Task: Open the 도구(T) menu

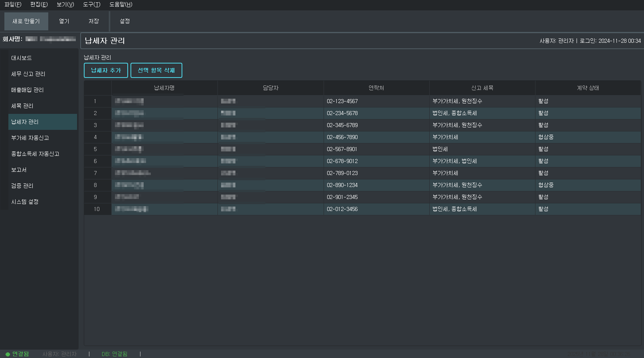Action: (x=91, y=4)
